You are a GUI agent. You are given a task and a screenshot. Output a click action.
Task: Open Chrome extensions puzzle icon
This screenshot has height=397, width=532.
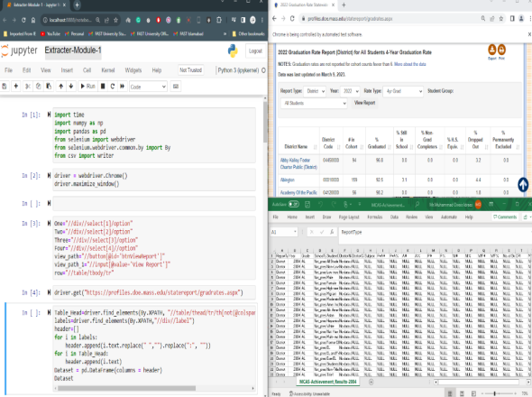coord(219,20)
